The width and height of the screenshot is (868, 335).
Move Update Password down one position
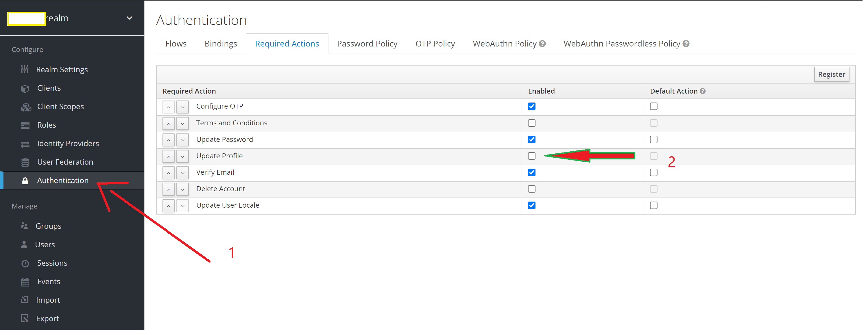click(183, 140)
